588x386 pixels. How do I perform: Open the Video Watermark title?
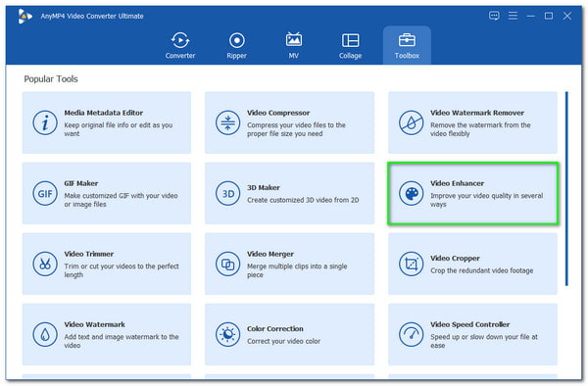(x=94, y=324)
